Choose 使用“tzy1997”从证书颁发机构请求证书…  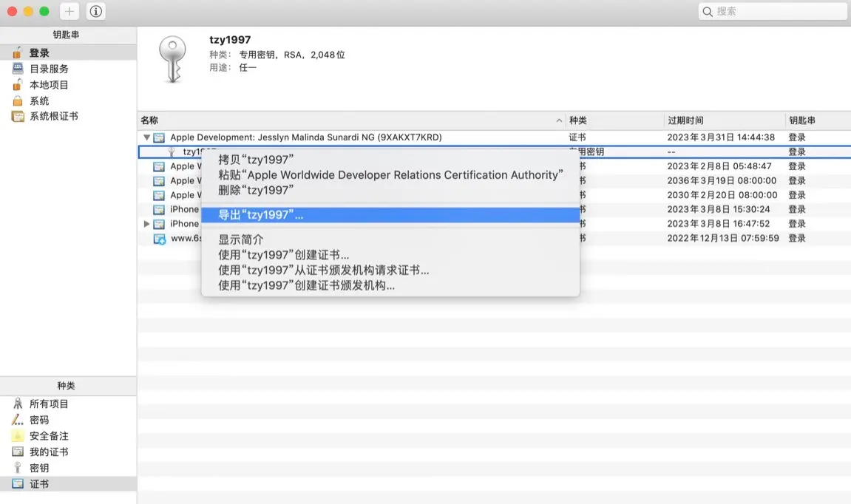click(x=390, y=270)
